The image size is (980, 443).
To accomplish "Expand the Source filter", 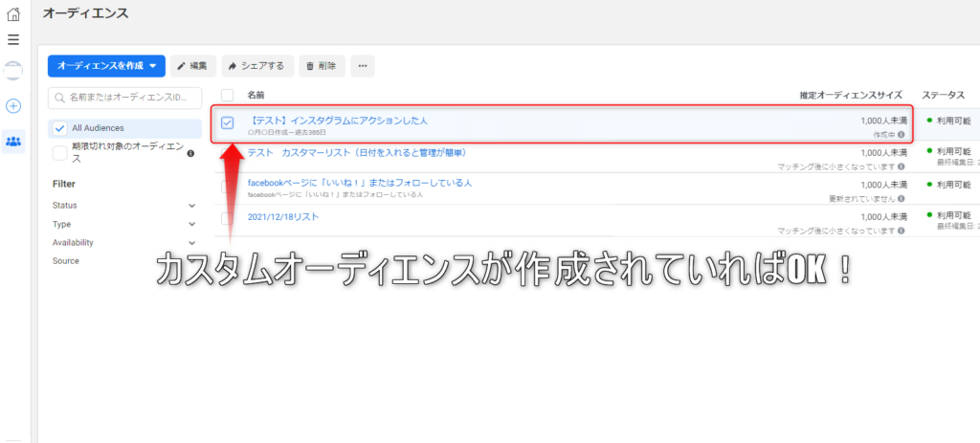I will pyautogui.click(x=125, y=261).
